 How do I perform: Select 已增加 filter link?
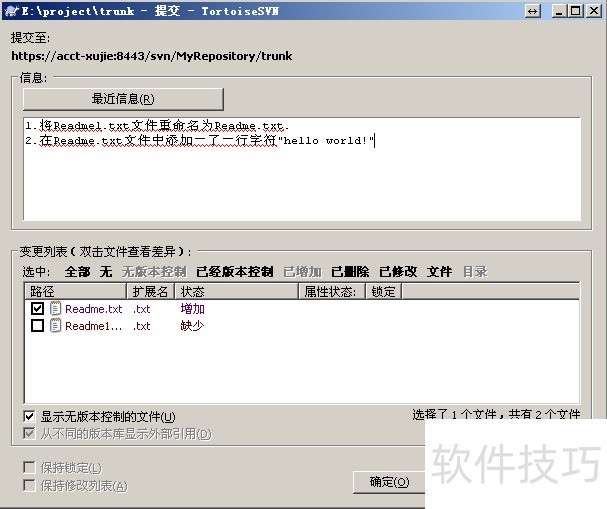[303, 272]
